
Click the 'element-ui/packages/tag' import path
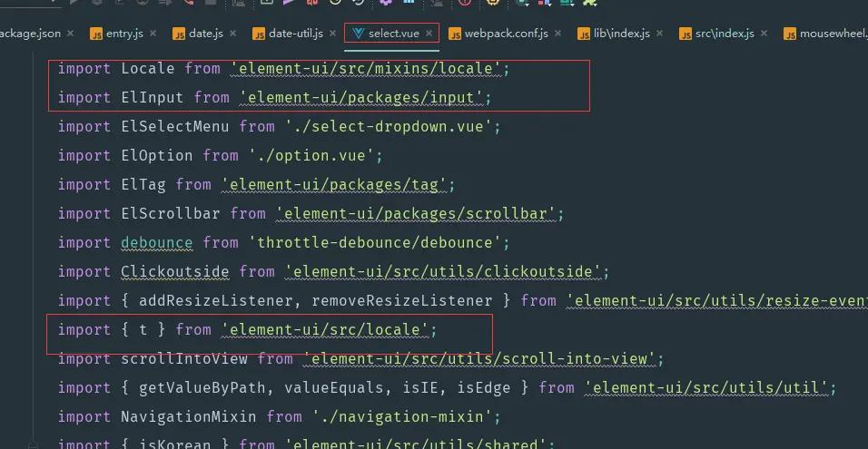pyautogui.click(x=334, y=185)
